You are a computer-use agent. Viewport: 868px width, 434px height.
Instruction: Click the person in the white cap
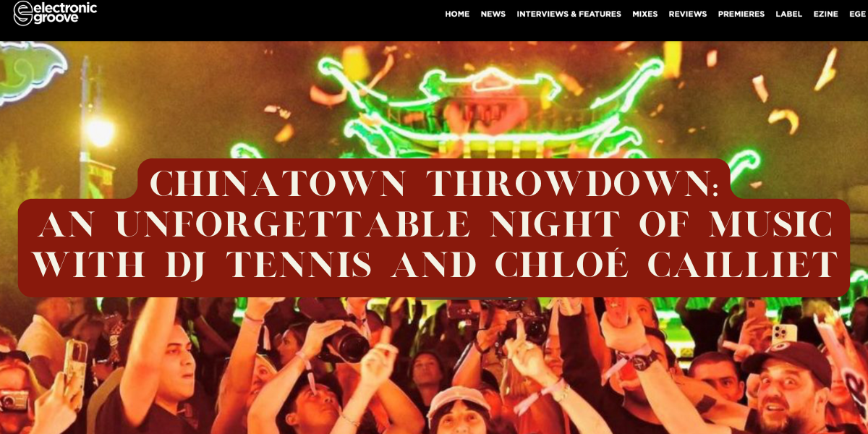click(459, 412)
